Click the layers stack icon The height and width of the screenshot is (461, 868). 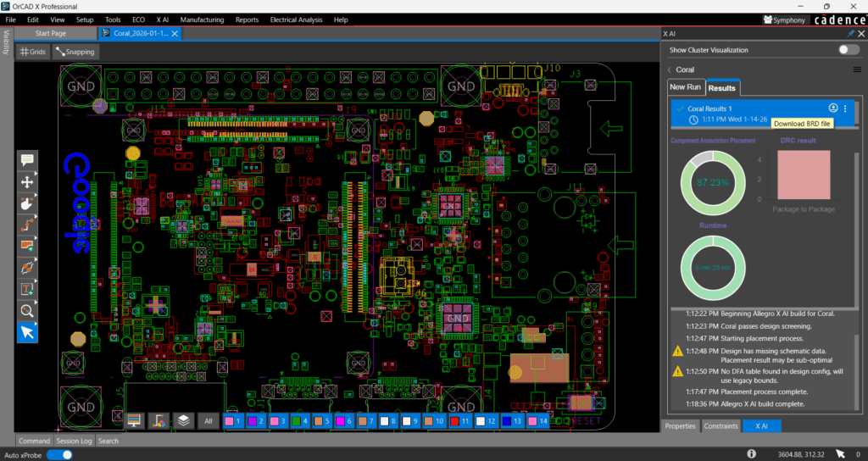pos(183,420)
